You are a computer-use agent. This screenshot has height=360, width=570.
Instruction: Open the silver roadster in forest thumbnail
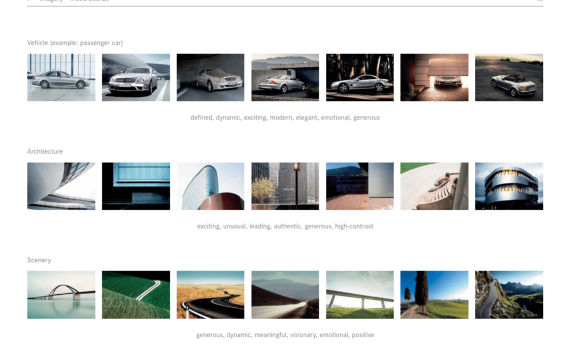(360, 77)
